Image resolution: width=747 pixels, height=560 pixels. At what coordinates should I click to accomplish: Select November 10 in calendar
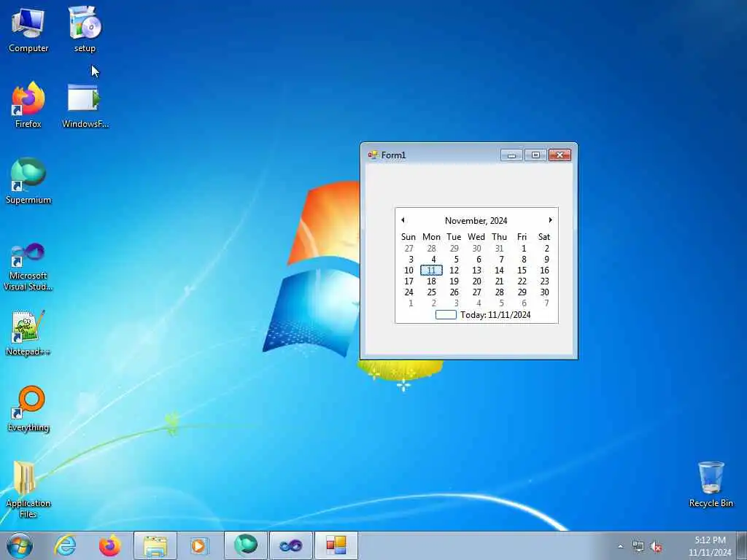coord(409,271)
